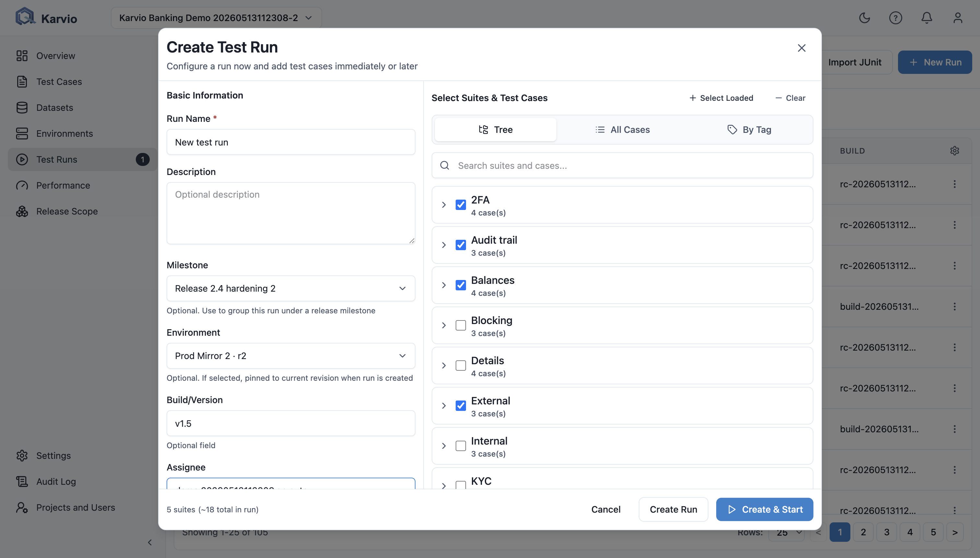Open Release Scope in sidebar
The height and width of the screenshot is (558, 980).
tap(82, 211)
